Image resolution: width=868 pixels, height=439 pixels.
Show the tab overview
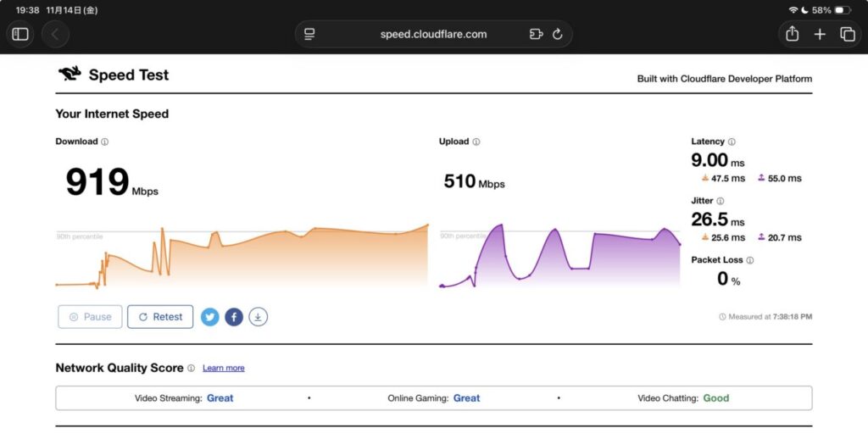tap(848, 34)
